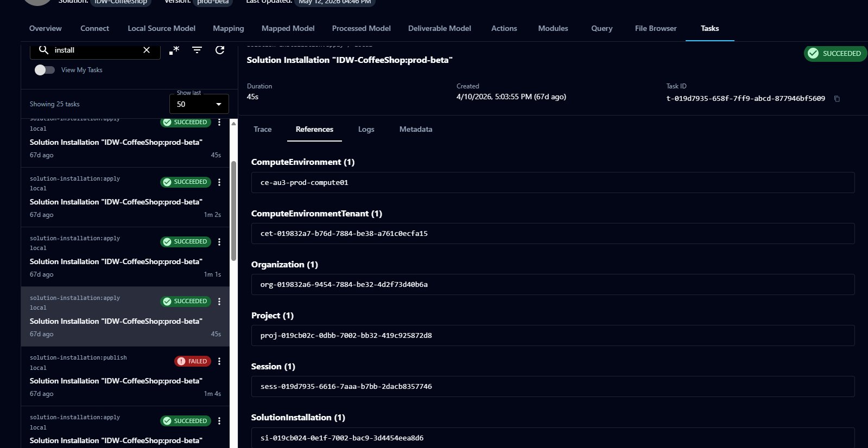Click the Project proj-019cb02c reference
This screenshot has height=448, width=868.
[553, 336]
